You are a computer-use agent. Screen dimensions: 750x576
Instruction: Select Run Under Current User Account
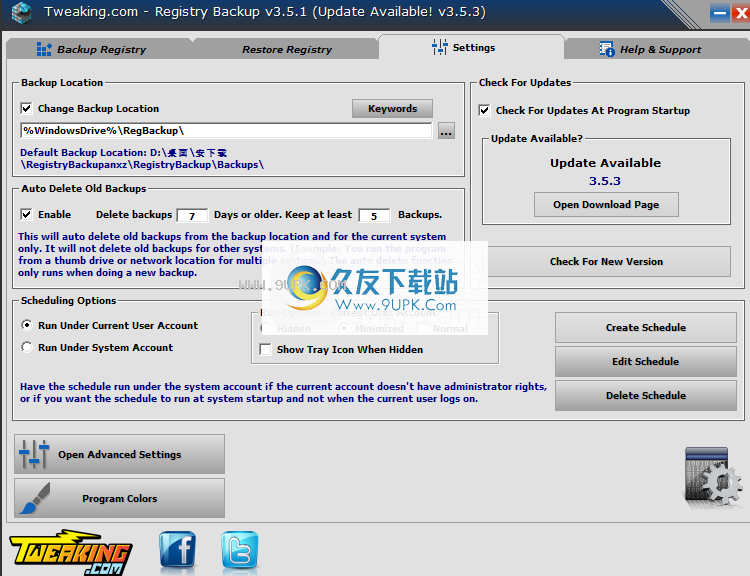click(27, 325)
